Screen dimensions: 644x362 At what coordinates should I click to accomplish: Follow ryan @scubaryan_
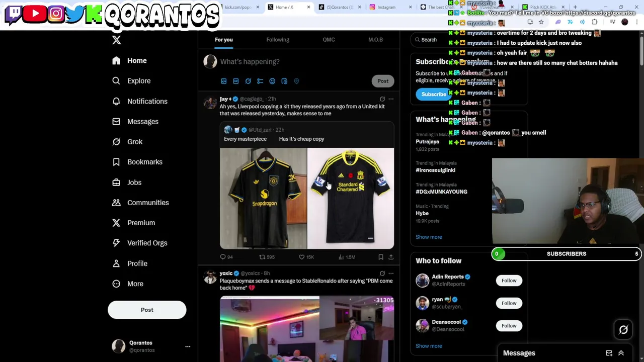pos(509,303)
